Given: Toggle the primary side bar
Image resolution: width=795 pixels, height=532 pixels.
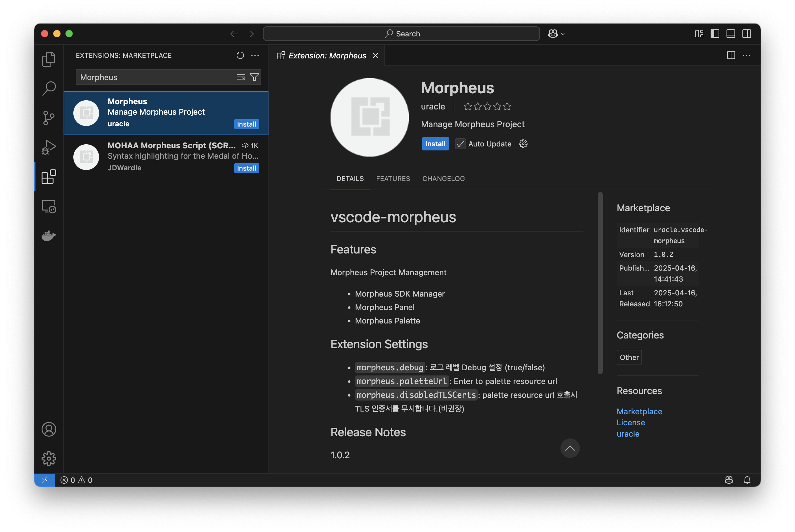Looking at the screenshot, I should pyautogui.click(x=715, y=34).
